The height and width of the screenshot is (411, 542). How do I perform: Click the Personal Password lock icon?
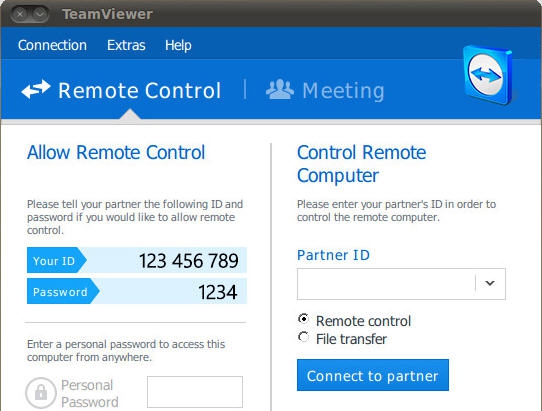pos(41,393)
